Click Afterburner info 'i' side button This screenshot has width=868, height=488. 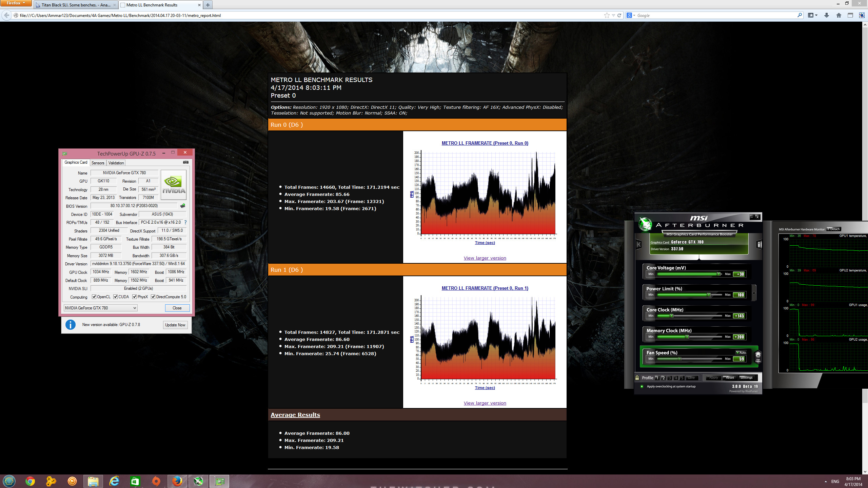point(759,244)
